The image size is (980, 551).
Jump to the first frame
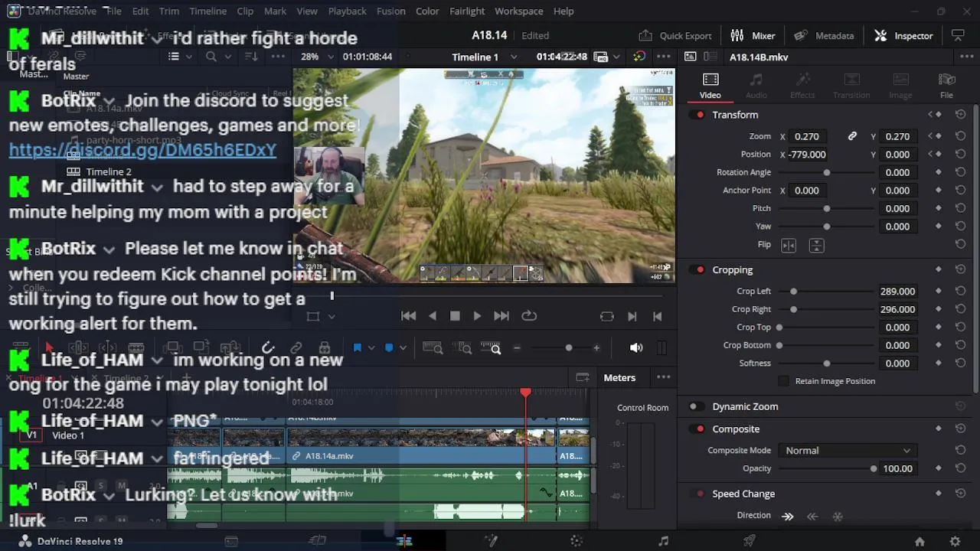point(409,315)
